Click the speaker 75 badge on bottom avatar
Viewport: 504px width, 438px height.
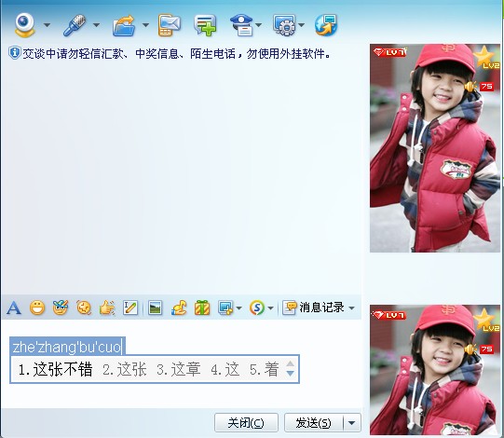point(479,349)
